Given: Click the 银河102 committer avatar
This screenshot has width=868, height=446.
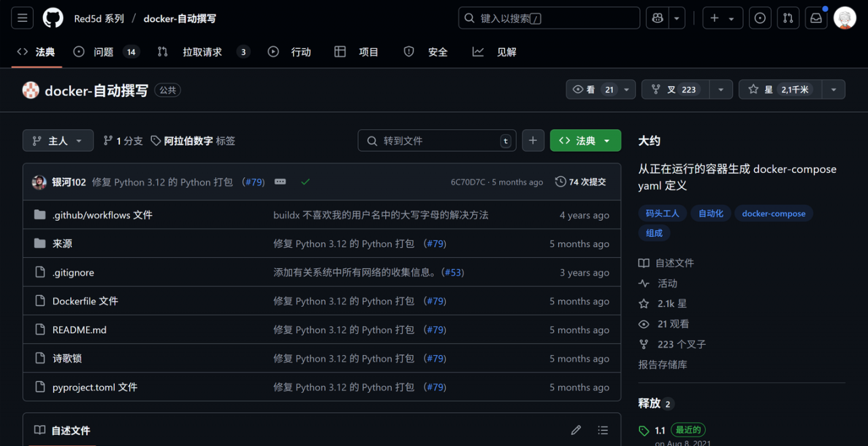Looking at the screenshot, I should pos(39,182).
